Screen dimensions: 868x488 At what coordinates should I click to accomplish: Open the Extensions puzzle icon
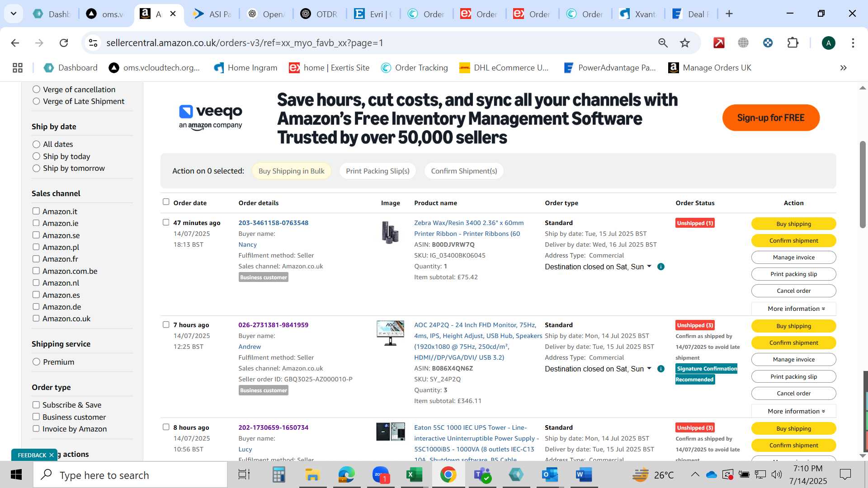click(x=793, y=43)
